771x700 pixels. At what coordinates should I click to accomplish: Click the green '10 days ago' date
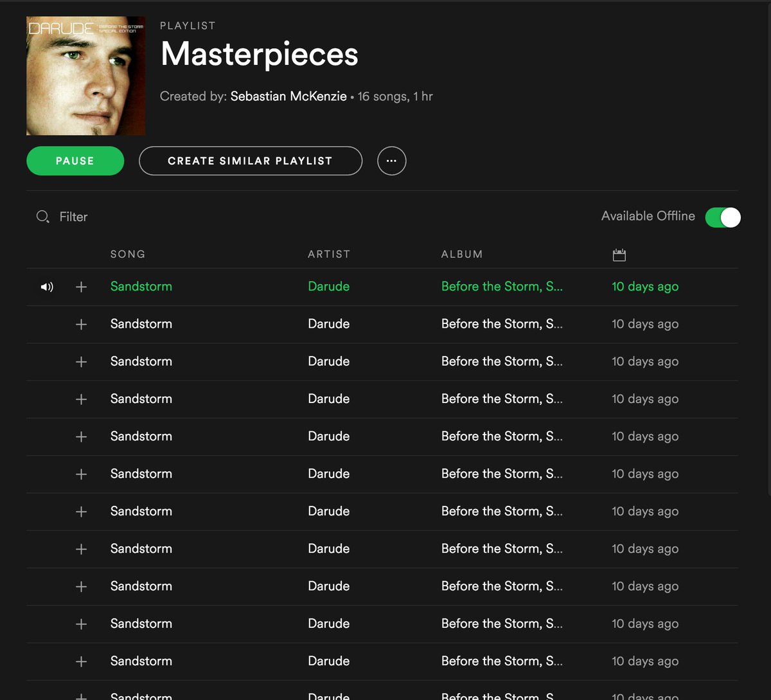645,287
